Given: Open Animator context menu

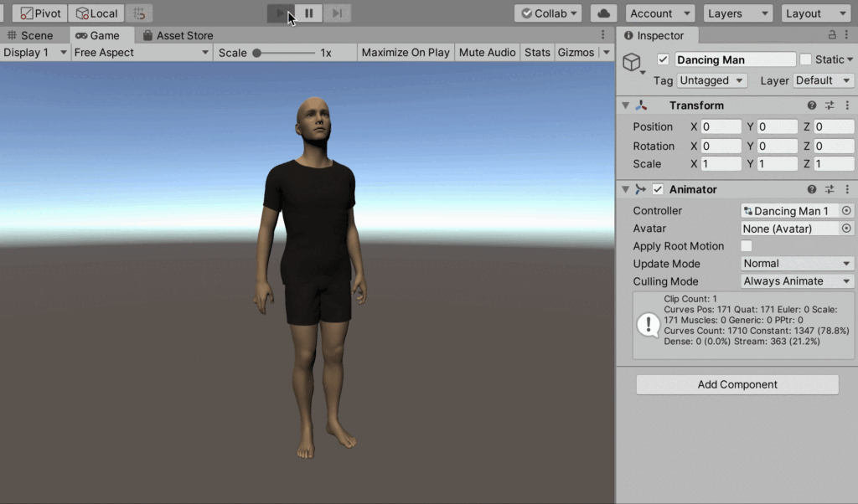Looking at the screenshot, I should [847, 189].
